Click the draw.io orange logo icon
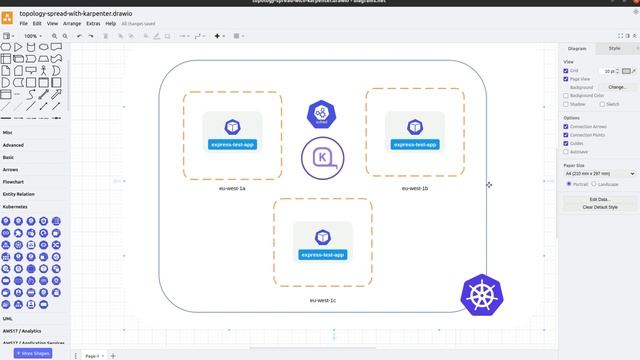Screen dimensions: 640x360 click(7, 18)
